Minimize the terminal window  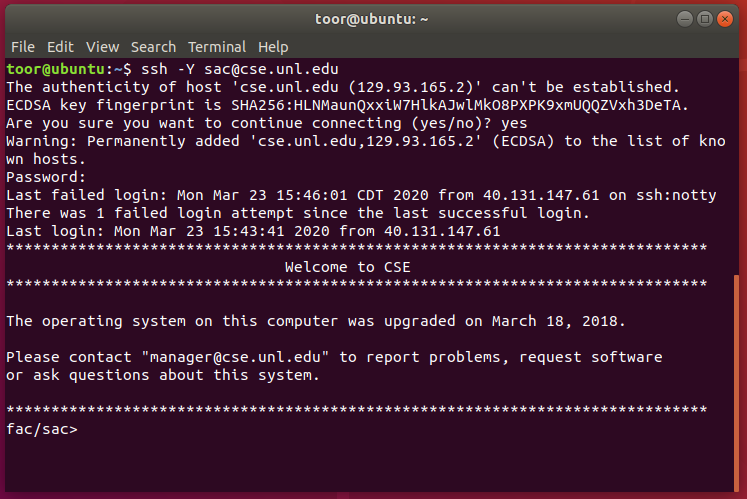(685, 19)
